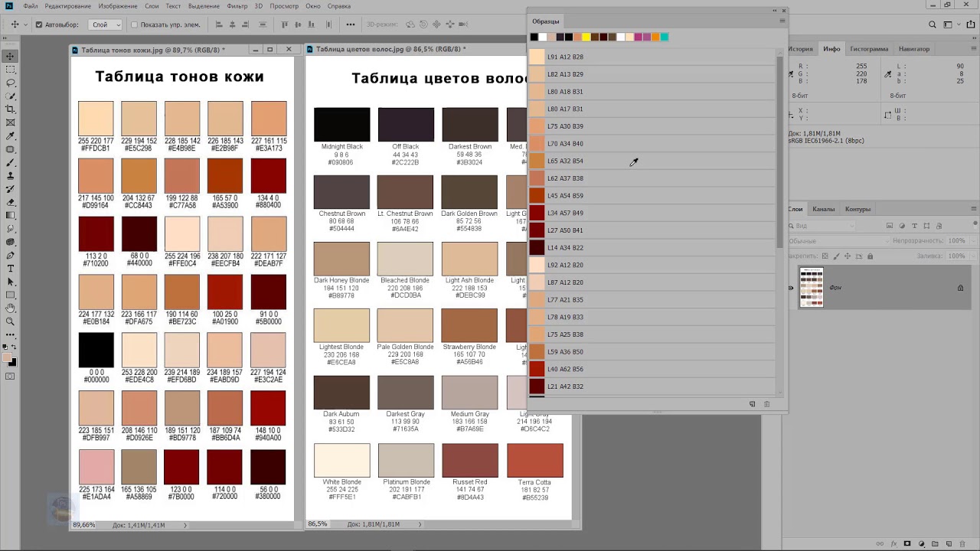Viewport: 980px width, 551px height.
Task: Switch to the Каналы tab
Action: [x=824, y=209]
